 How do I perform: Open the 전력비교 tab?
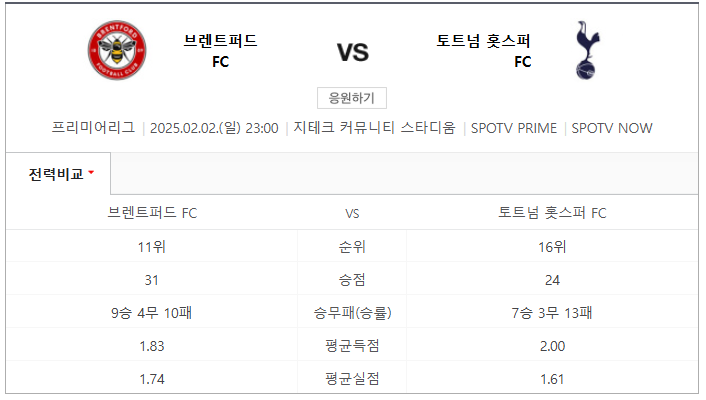pos(58,174)
